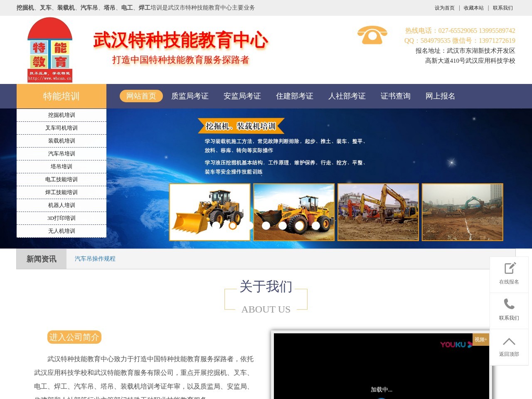
Task: Click the 联系我们 link in top bar
Action: [503, 8]
